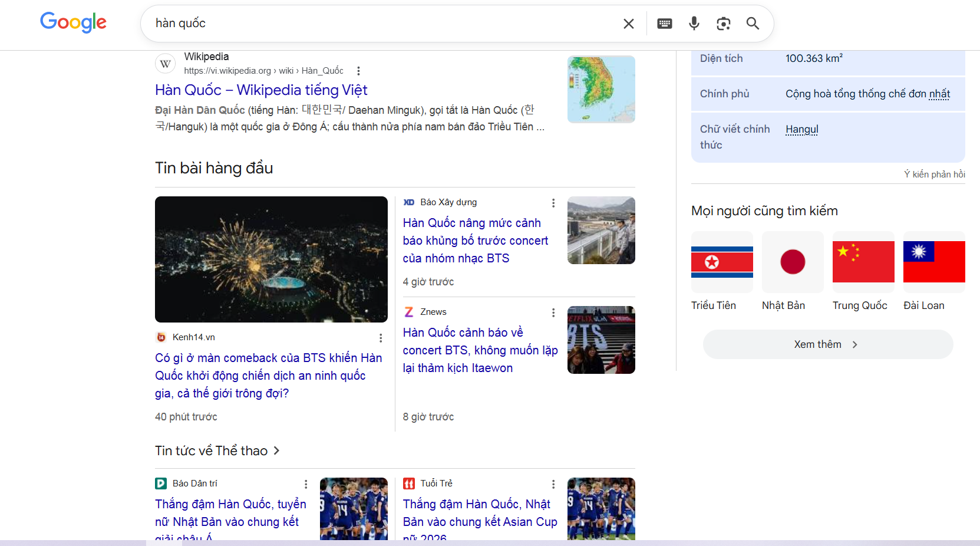Click the search magnifier icon

pyautogui.click(x=753, y=24)
